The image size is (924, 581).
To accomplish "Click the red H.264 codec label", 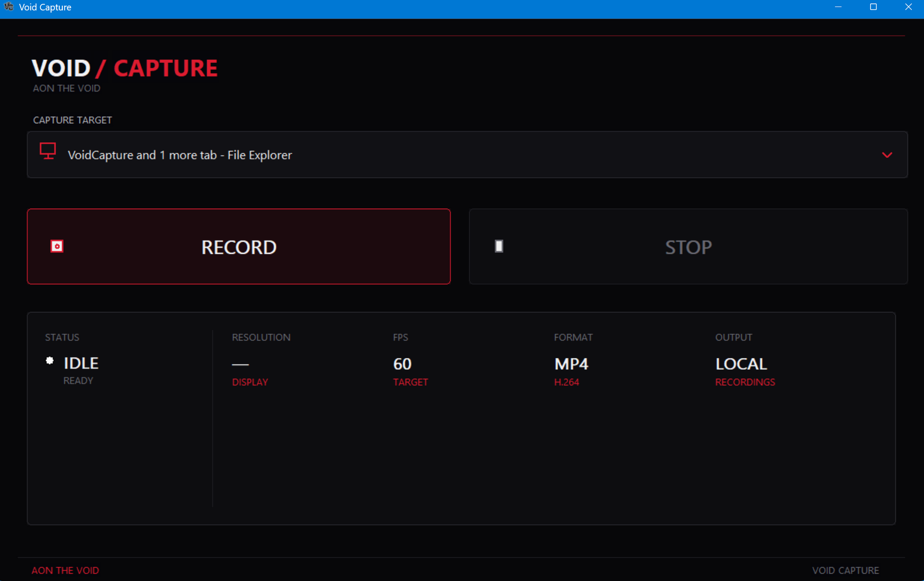I will [566, 382].
